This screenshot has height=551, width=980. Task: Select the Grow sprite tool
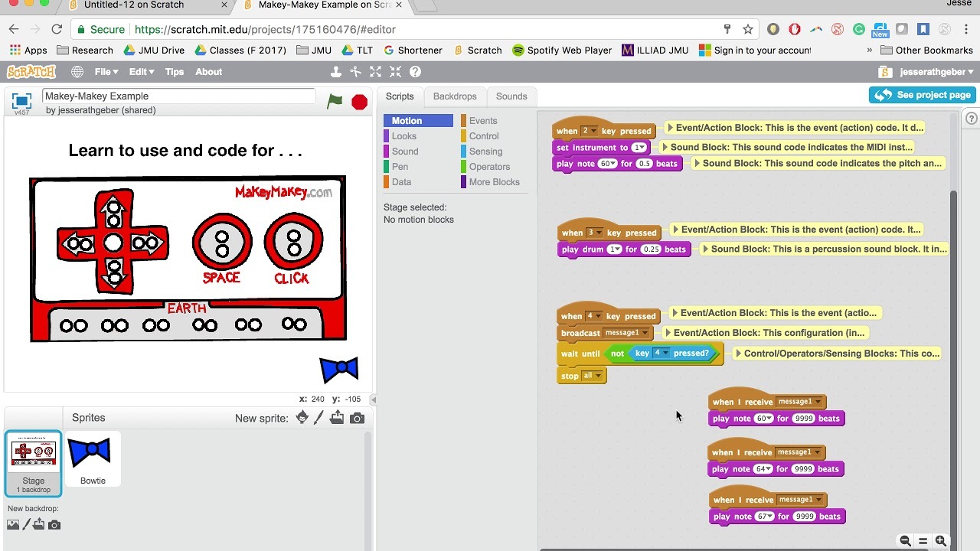pos(375,72)
